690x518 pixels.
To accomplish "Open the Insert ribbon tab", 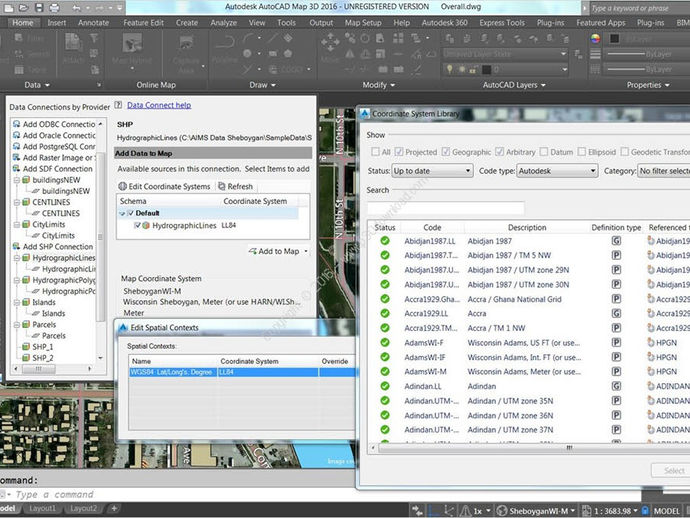I will tap(56, 22).
